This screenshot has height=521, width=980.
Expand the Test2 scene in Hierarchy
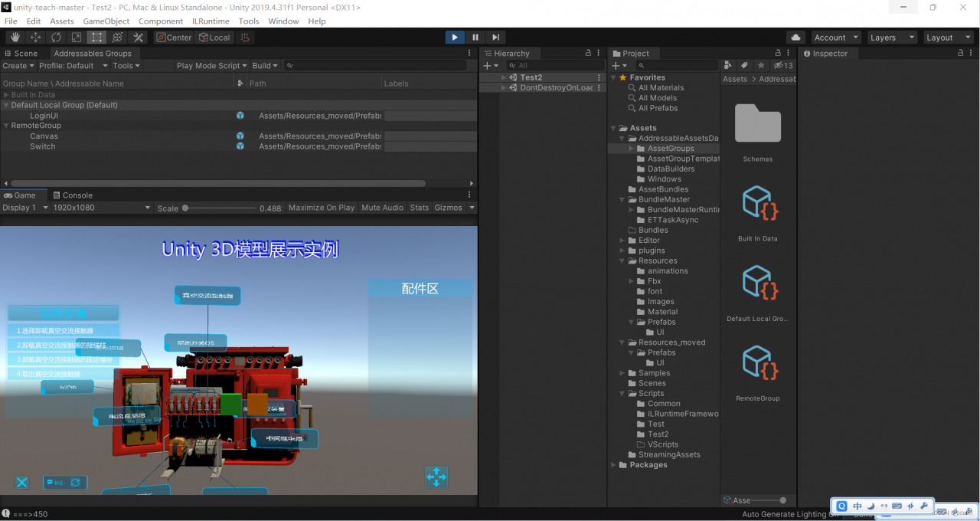[x=504, y=77]
